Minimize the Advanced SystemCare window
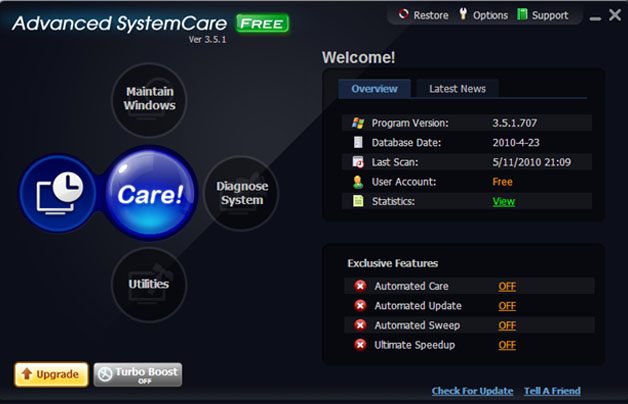The width and height of the screenshot is (628, 404). click(x=595, y=18)
